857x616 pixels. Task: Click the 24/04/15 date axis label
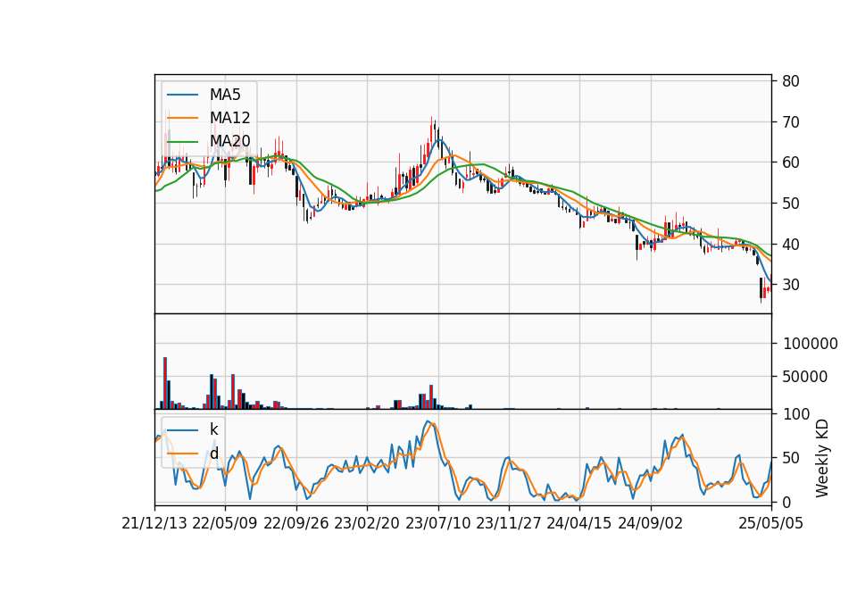[579, 523]
